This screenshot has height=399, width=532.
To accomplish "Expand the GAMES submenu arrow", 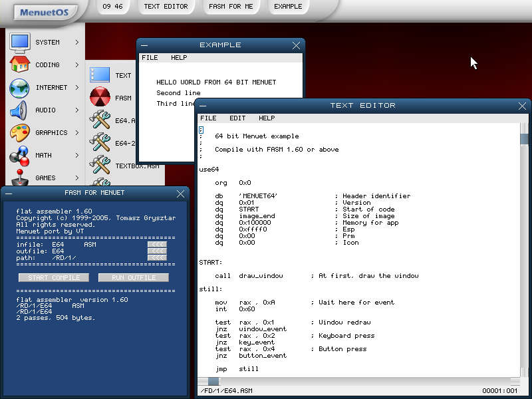I will point(77,178).
